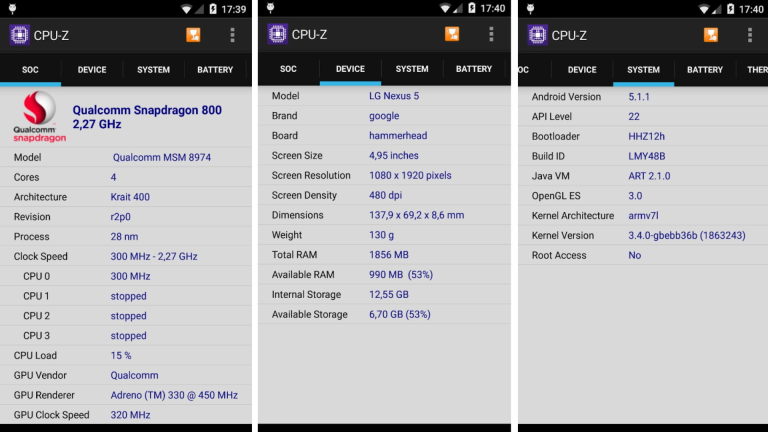Select the Kernel Version row
Viewport: 768px width, 432px height.
tap(642, 236)
